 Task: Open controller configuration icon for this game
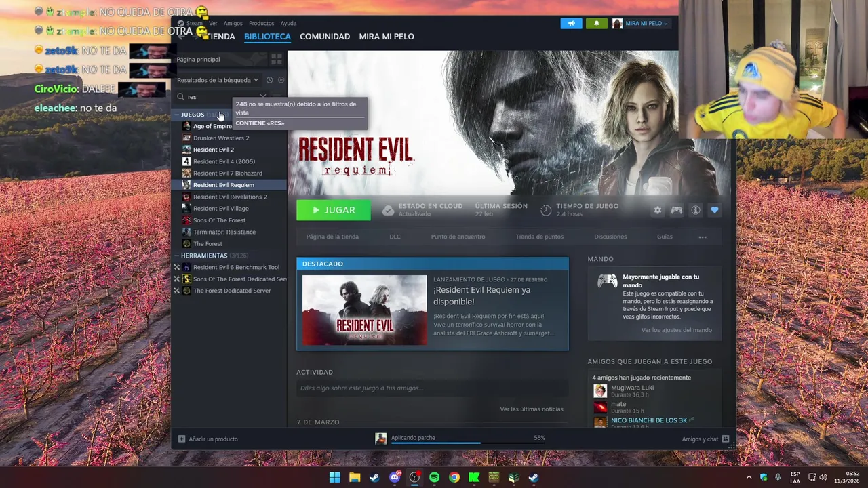[676, 210]
